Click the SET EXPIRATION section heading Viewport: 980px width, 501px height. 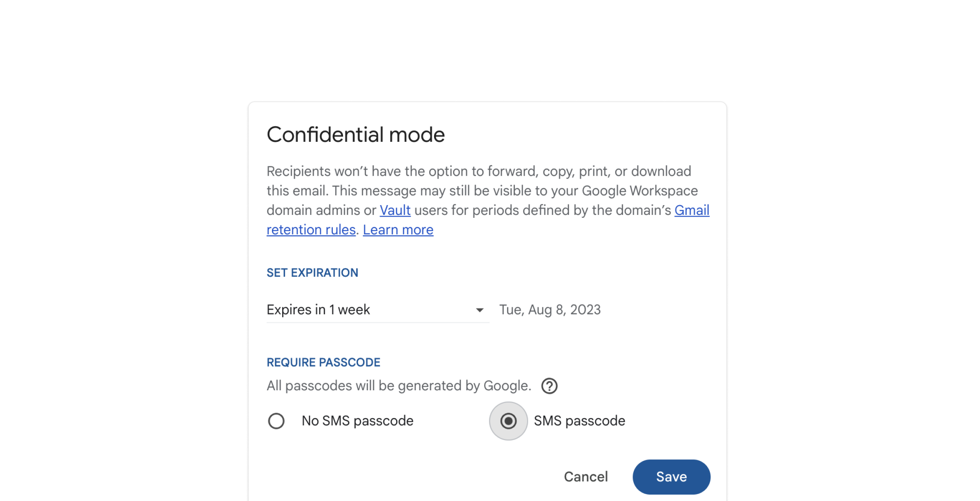coord(312,273)
